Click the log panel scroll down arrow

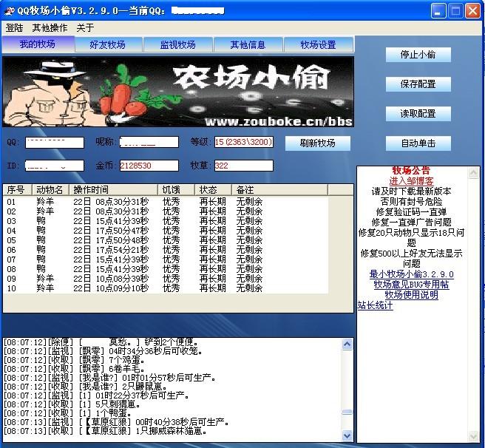[x=347, y=436]
